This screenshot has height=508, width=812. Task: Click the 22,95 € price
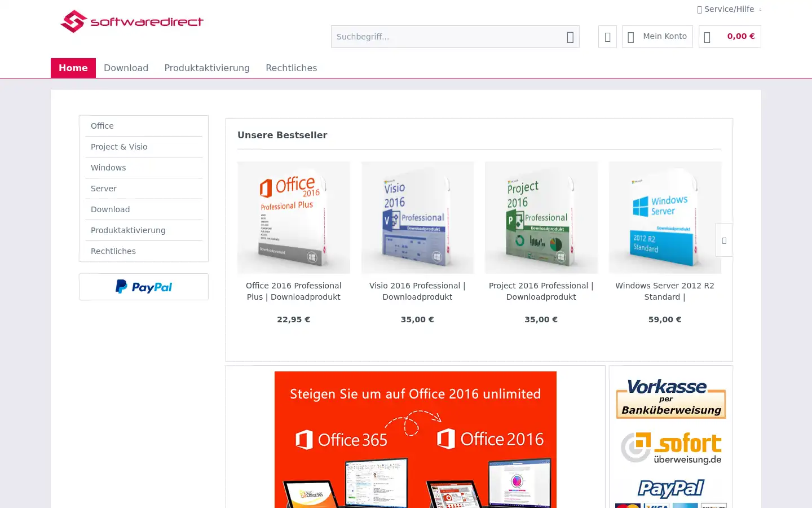294,319
